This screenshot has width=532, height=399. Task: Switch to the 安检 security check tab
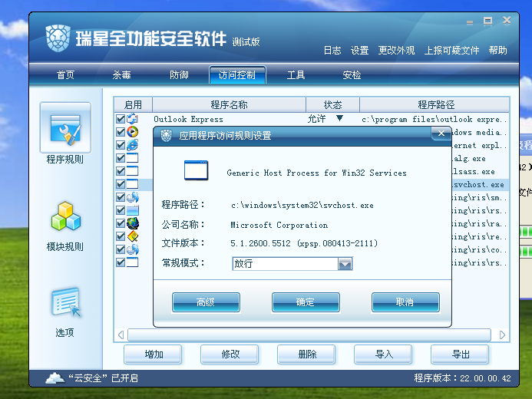point(352,75)
